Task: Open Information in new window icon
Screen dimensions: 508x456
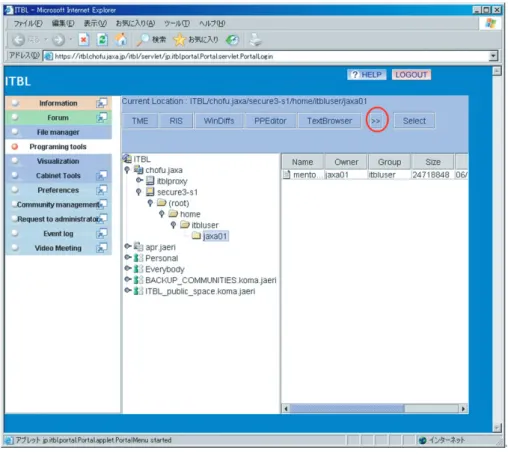Action: click(x=102, y=103)
